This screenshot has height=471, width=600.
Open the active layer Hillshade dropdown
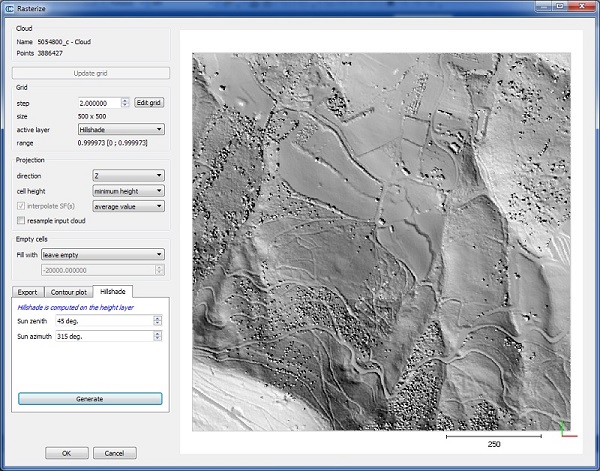click(x=121, y=129)
